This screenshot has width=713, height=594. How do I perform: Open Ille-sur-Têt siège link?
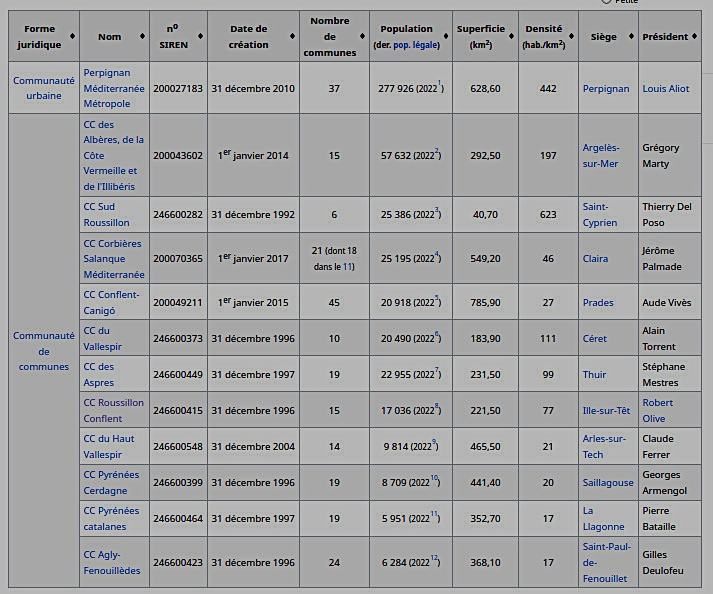click(x=606, y=410)
